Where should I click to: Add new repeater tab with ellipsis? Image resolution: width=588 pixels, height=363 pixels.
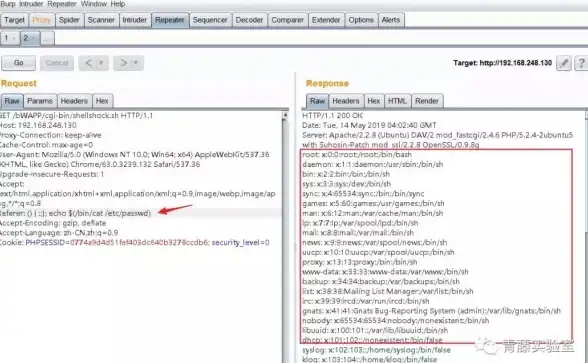47,38
